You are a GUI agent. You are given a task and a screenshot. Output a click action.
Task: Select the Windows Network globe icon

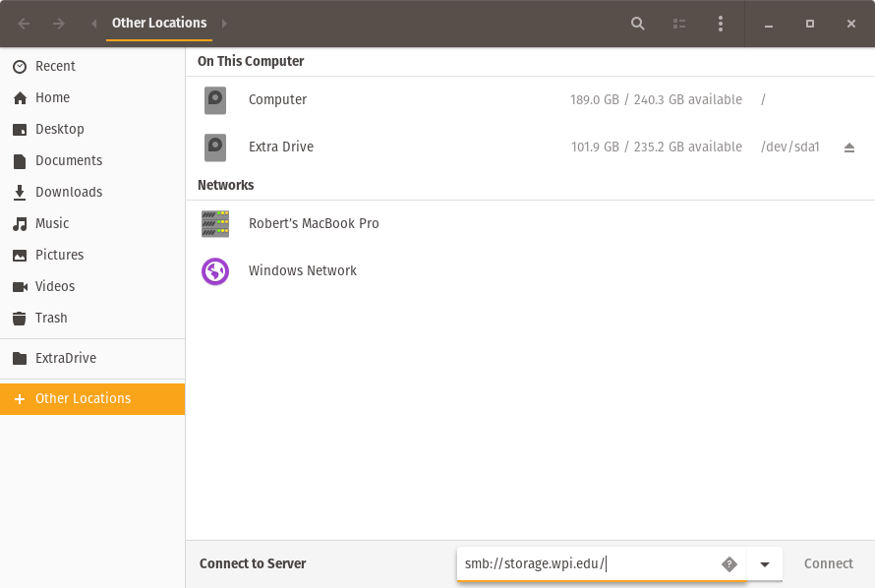coord(215,270)
